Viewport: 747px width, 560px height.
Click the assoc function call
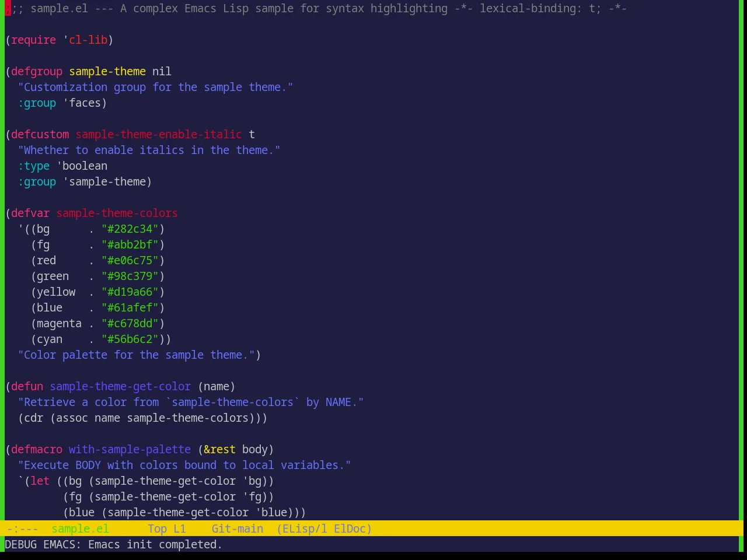72,418
